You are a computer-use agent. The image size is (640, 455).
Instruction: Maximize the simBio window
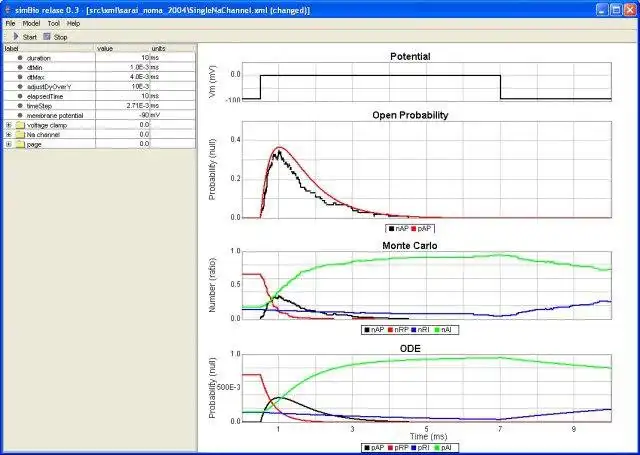[x=616, y=10]
